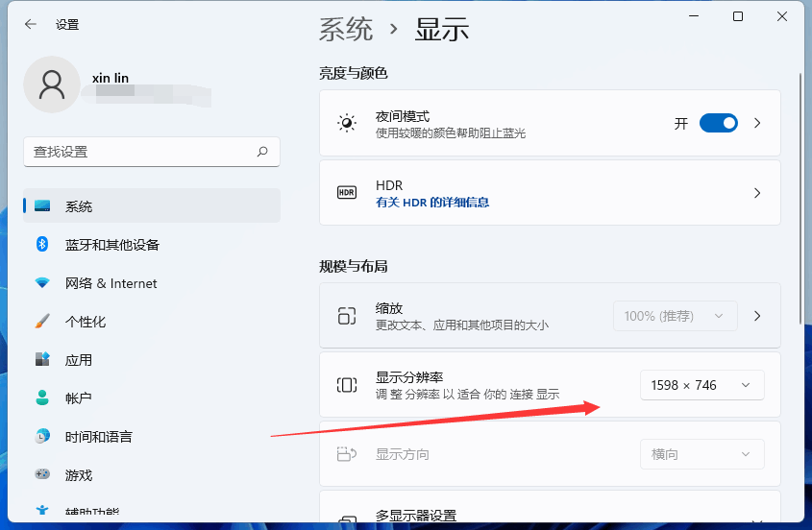
Task: Click the 系统 breadcrumb link
Action: click(x=345, y=29)
